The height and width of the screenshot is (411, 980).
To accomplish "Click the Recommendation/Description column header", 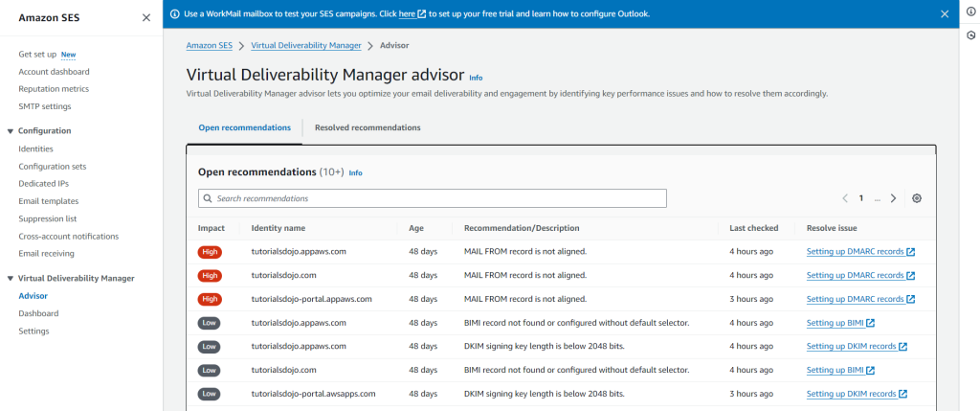I will [522, 228].
